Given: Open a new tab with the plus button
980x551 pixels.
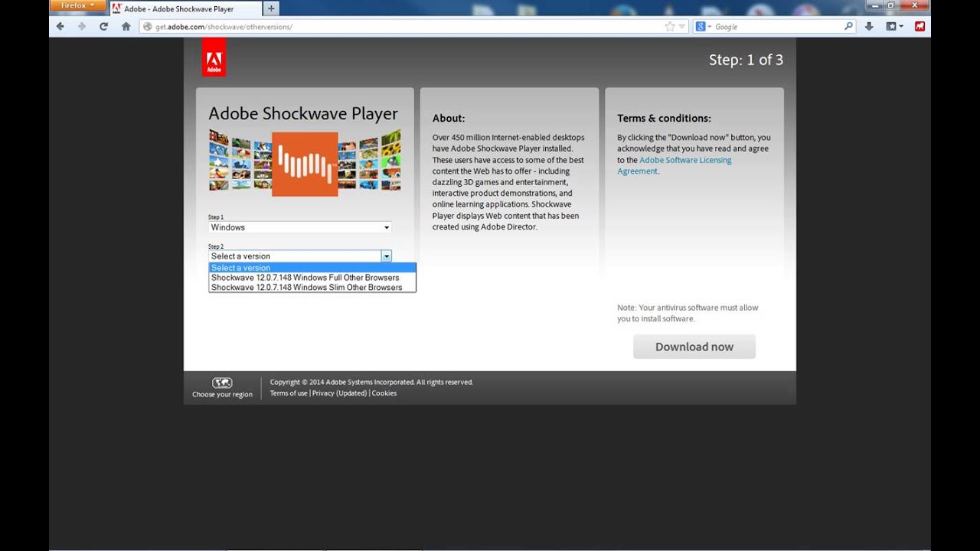Looking at the screenshot, I should pos(271,8).
